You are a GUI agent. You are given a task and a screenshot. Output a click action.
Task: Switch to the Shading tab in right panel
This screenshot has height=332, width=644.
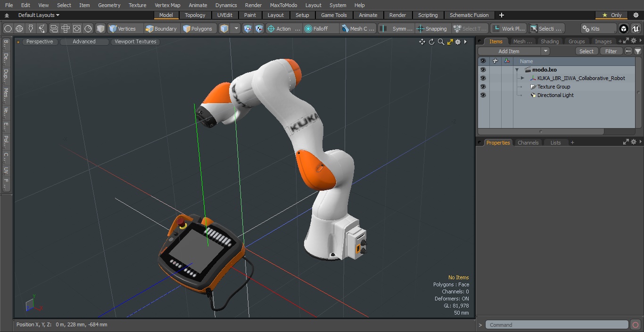[549, 41]
